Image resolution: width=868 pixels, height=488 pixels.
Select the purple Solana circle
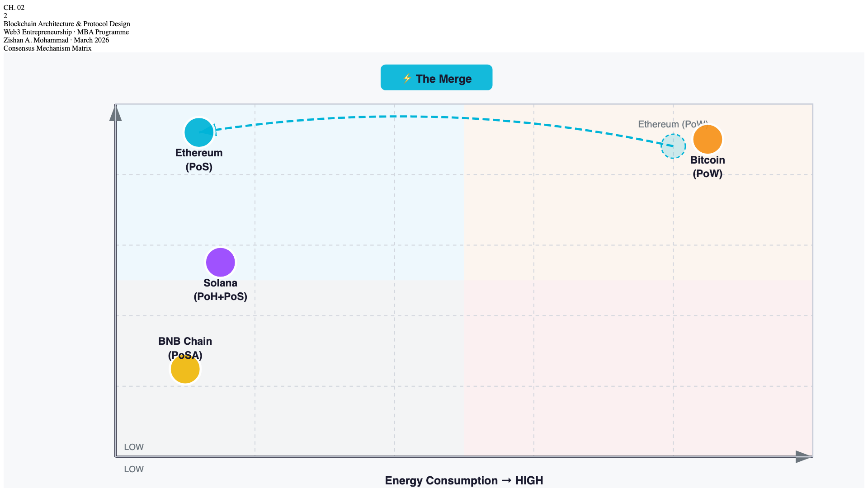[x=220, y=262]
